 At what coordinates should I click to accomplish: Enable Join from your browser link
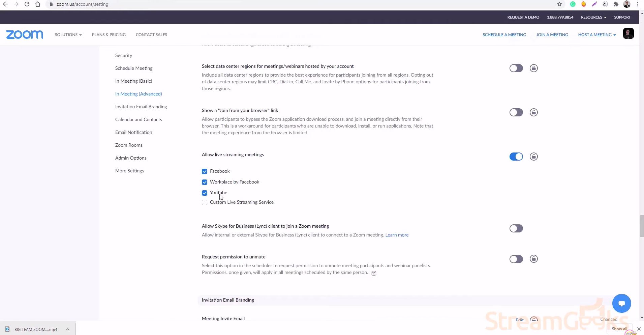click(x=516, y=112)
